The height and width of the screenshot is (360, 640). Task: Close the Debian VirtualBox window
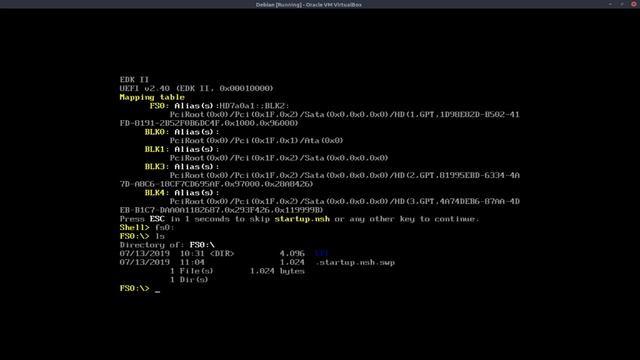pyautogui.click(x=634, y=4)
